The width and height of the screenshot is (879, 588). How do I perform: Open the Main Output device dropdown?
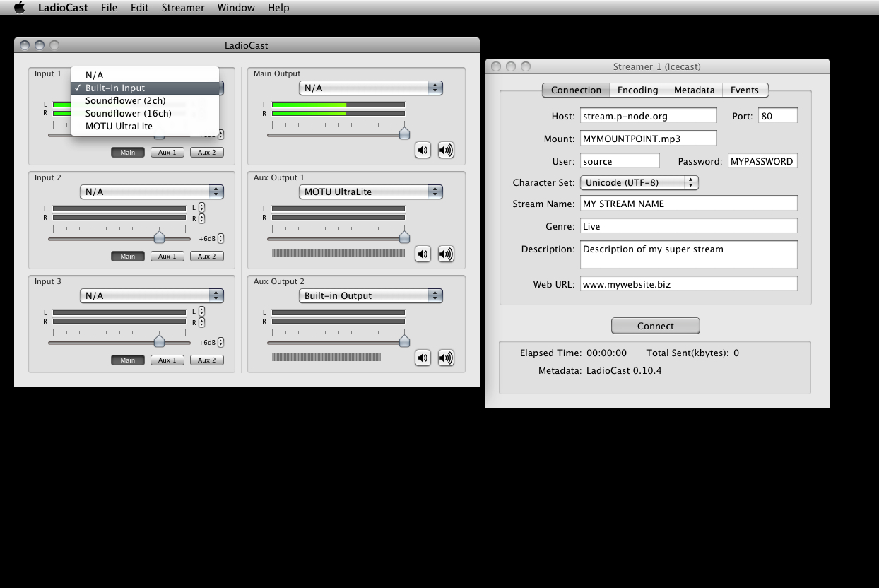coord(370,88)
